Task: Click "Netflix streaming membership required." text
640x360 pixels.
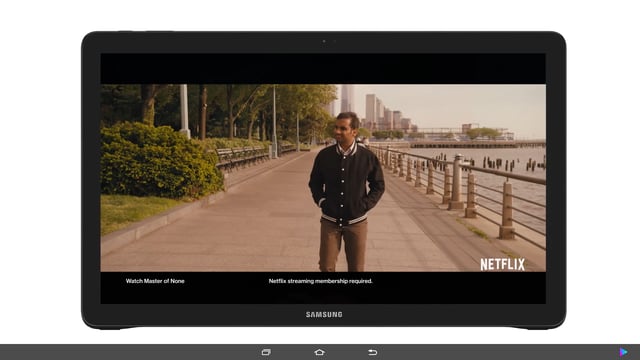Action: [320, 281]
